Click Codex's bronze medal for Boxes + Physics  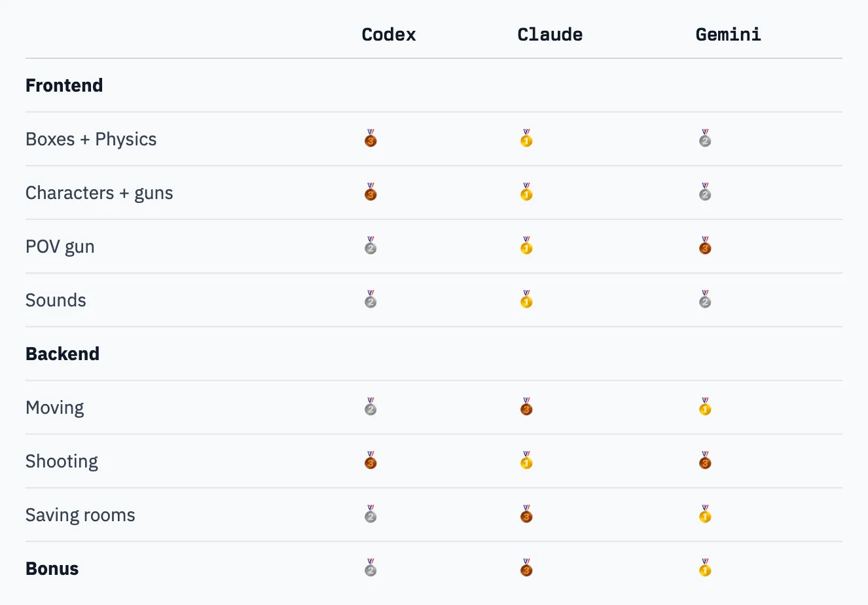[371, 139]
